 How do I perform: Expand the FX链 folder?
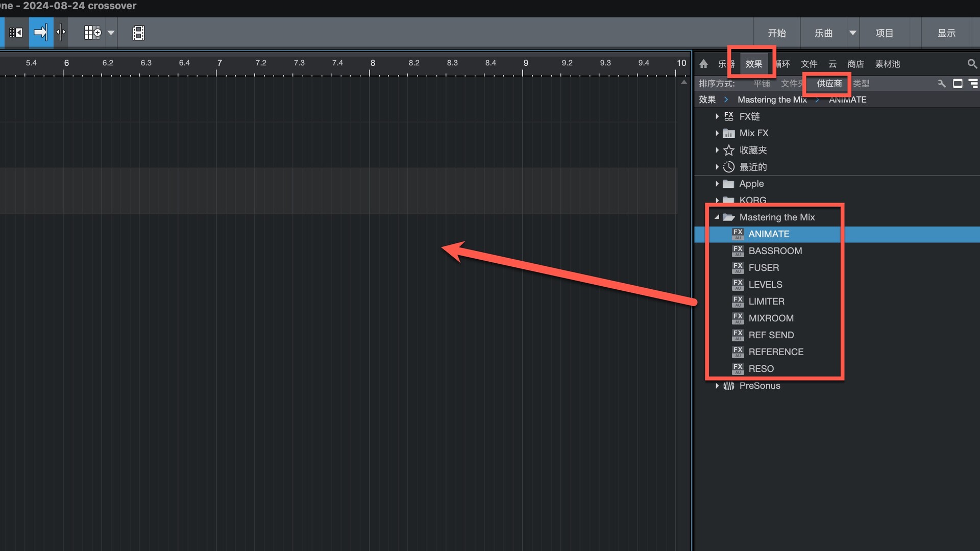tap(717, 116)
